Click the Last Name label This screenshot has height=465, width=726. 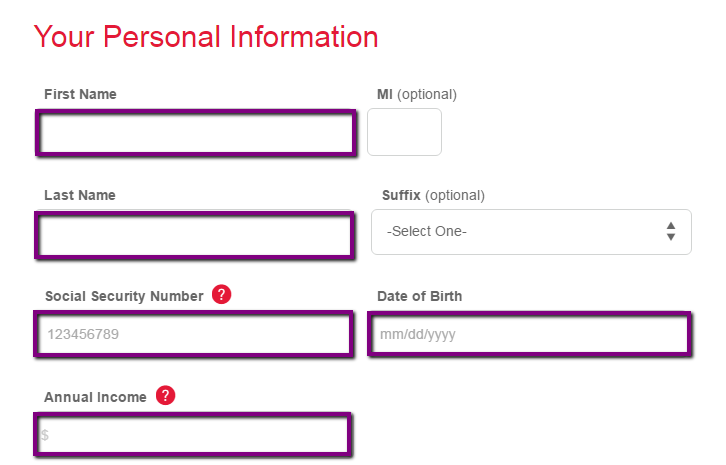80,195
